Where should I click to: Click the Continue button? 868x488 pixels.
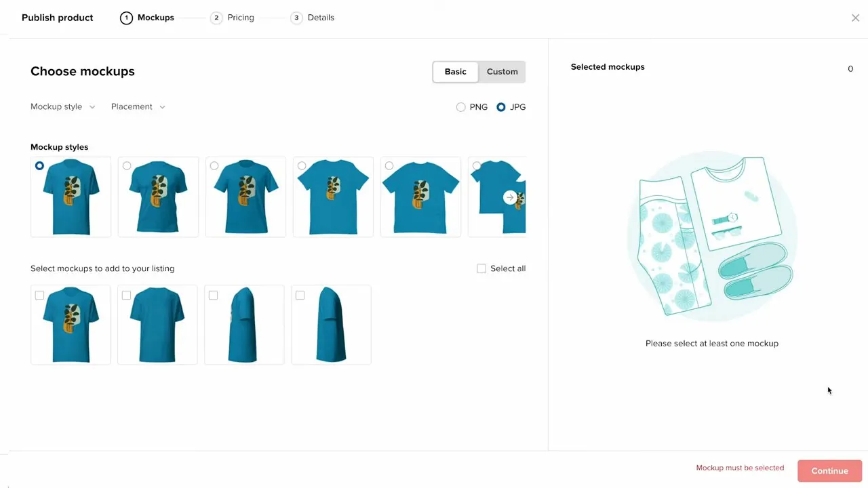coord(830,471)
